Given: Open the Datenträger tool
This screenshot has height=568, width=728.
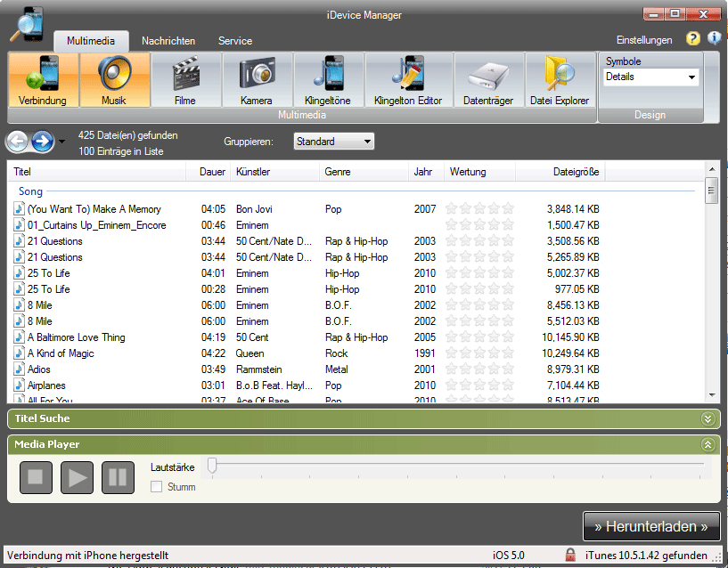Looking at the screenshot, I should [x=488, y=80].
